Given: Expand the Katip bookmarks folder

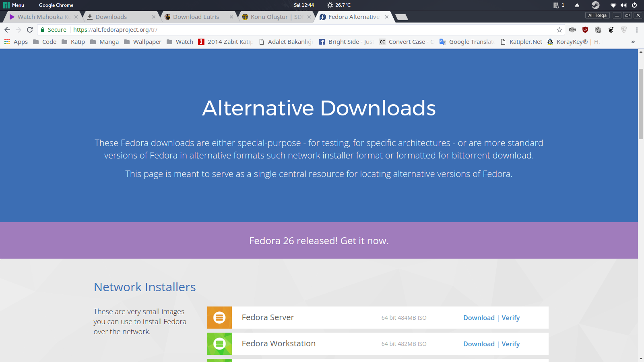Looking at the screenshot, I should [73, 42].
